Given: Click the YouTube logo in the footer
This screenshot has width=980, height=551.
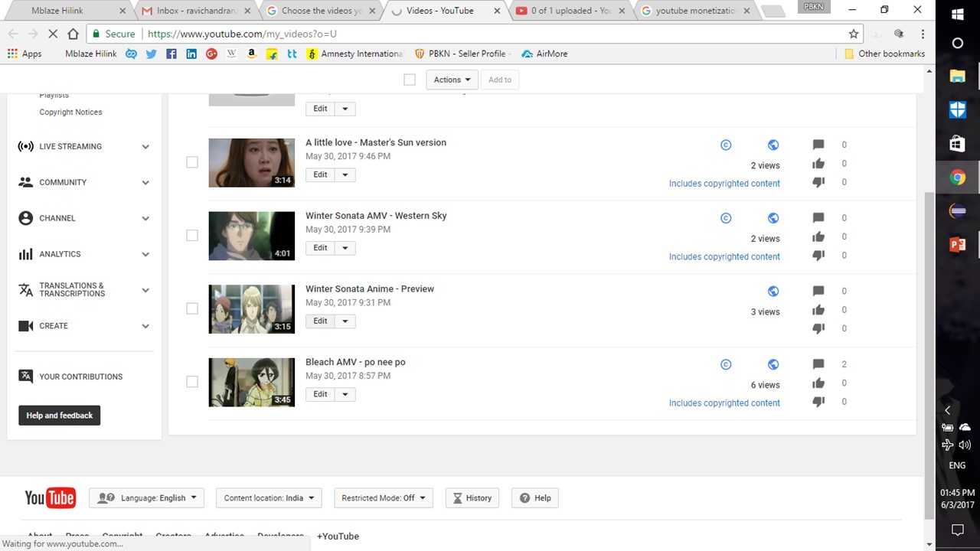Looking at the screenshot, I should tap(50, 498).
